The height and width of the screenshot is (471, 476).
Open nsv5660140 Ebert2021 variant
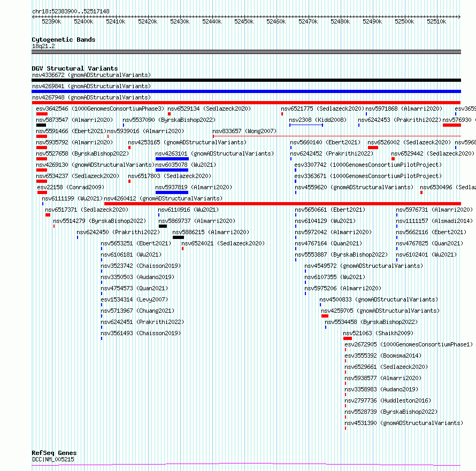point(325,142)
